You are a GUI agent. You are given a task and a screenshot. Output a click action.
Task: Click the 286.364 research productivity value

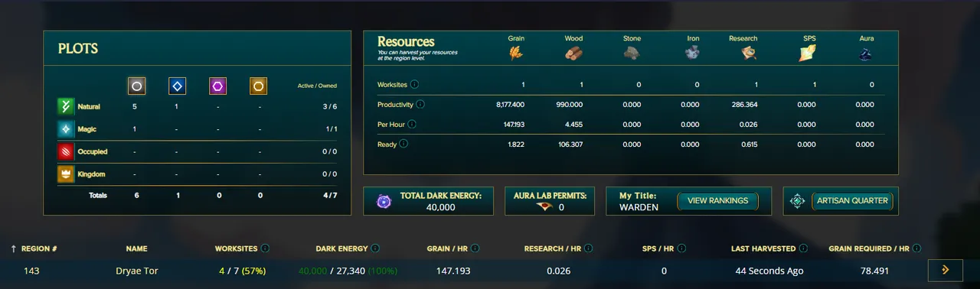745,105
